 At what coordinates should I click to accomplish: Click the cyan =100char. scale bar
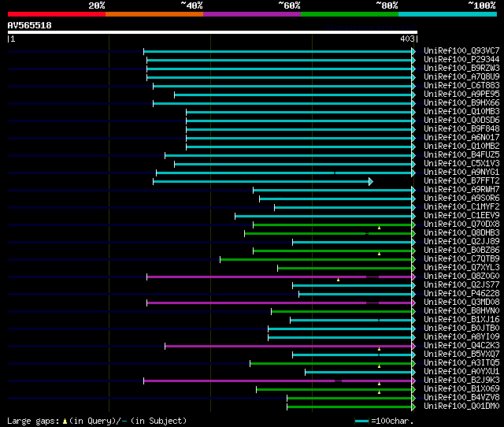pos(362,421)
